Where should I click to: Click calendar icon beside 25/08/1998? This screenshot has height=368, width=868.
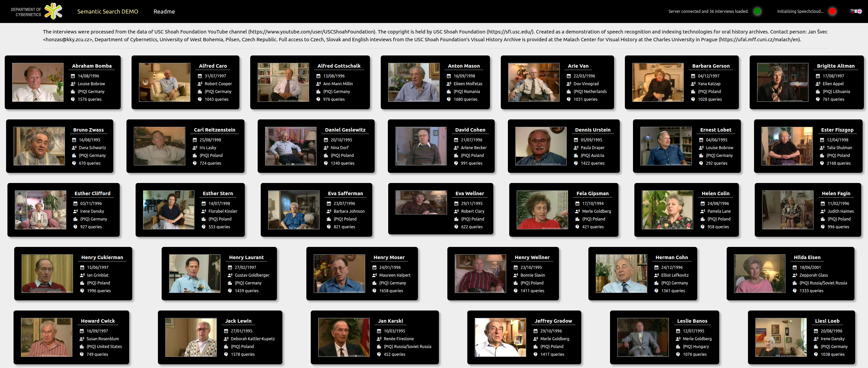[194, 140]
